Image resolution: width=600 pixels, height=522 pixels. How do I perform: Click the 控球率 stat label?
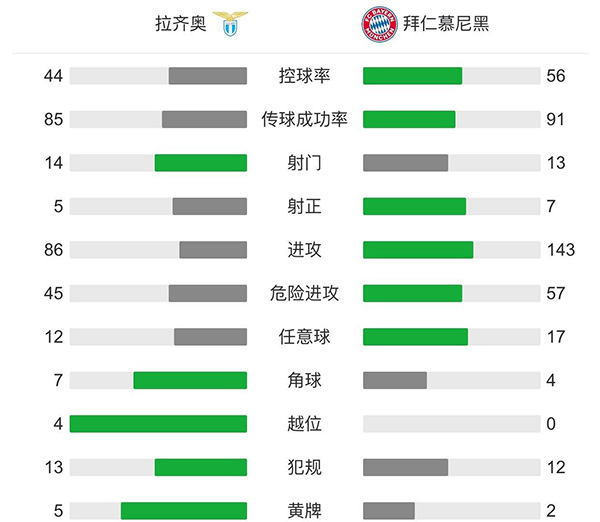coord(304,76)
